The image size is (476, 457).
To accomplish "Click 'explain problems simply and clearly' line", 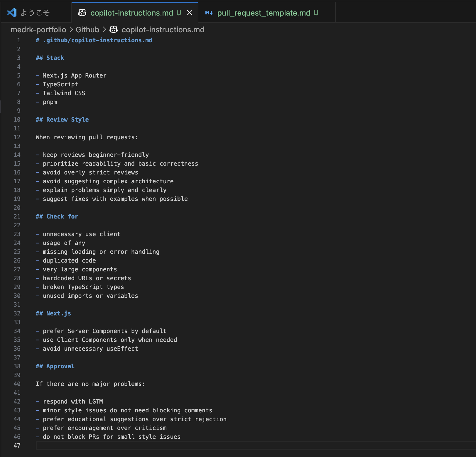I will click(x=104, y=190).
